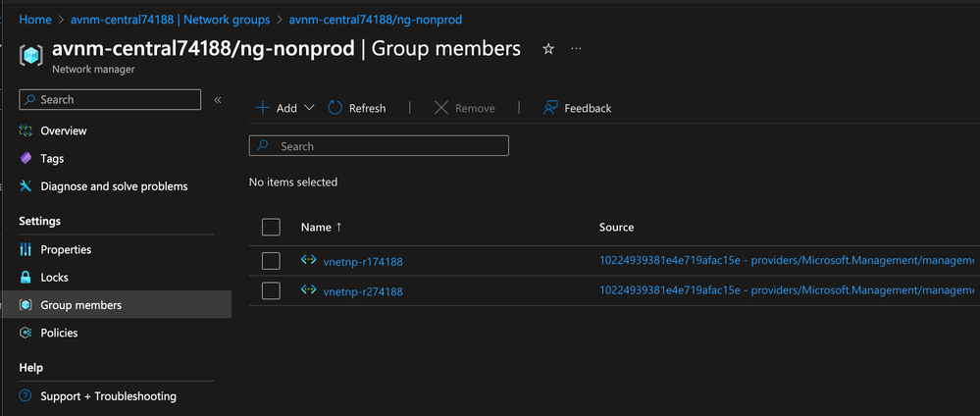Expand the Add dropdown chevron

(309, 108)
